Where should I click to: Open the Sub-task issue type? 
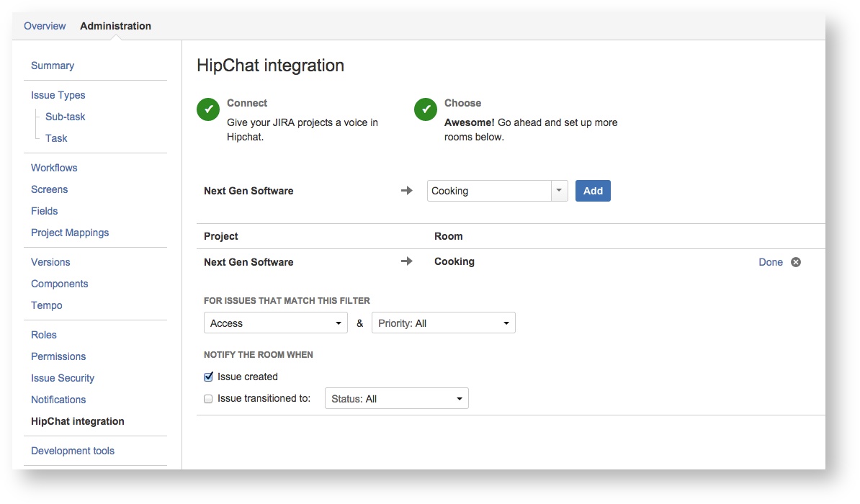pyautogui.click(x=66, y=117)
